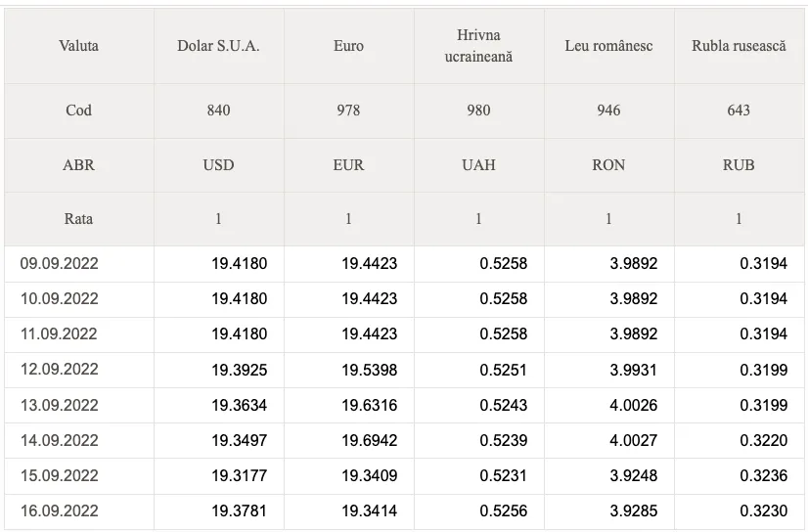Click the Rata row label cell
This screenshot has width=808, height=532.
(x=79, y=219)
